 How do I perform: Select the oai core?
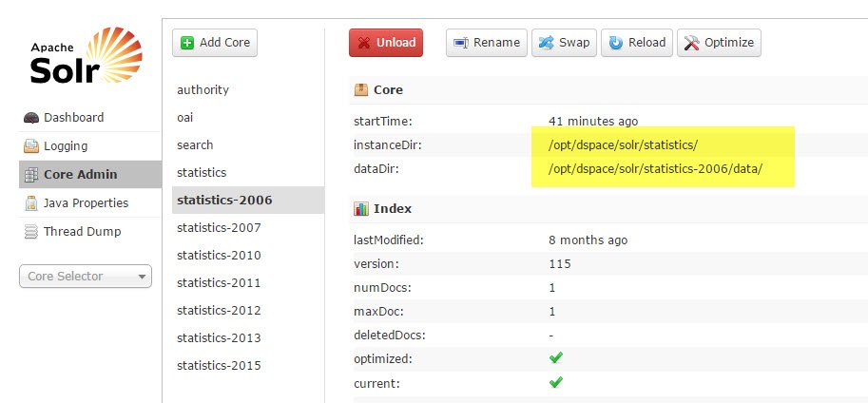coord(185,118)
